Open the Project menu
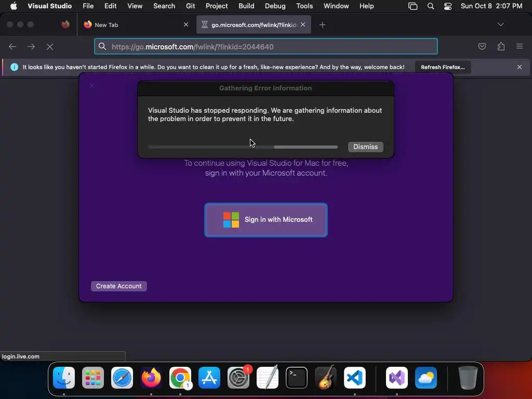The image size is (532, 399). click(217, 6)
